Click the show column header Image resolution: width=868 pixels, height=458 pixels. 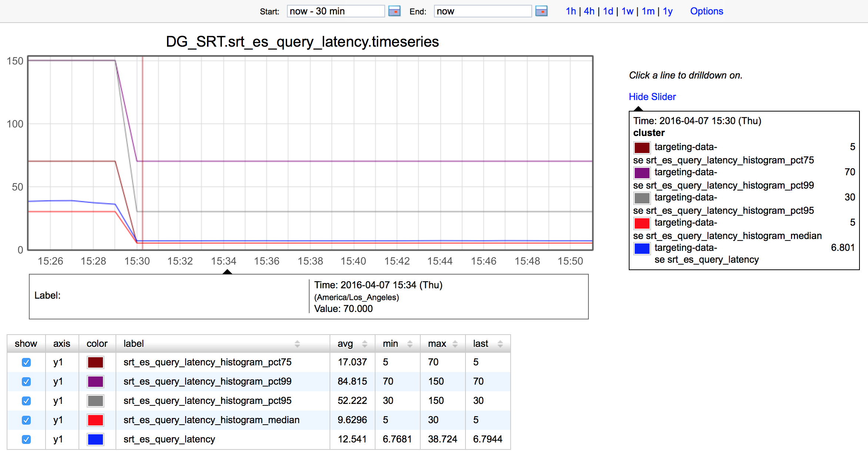(x=26, y=344)
